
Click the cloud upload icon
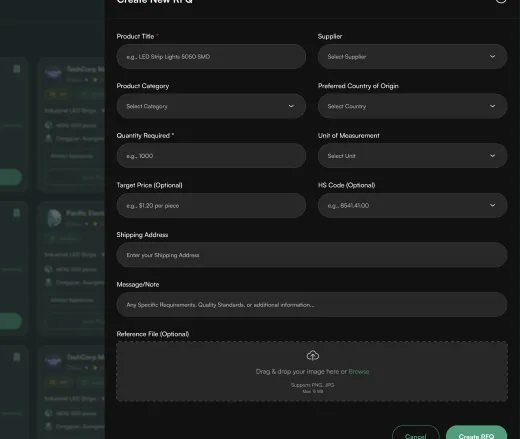[313, 356]
